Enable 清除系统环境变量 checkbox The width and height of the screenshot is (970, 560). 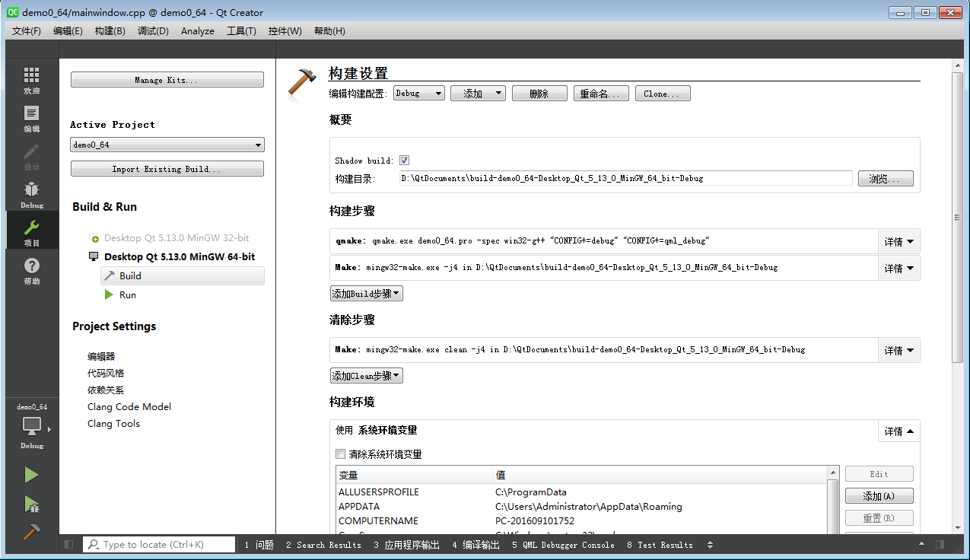(x=340, y=453)
